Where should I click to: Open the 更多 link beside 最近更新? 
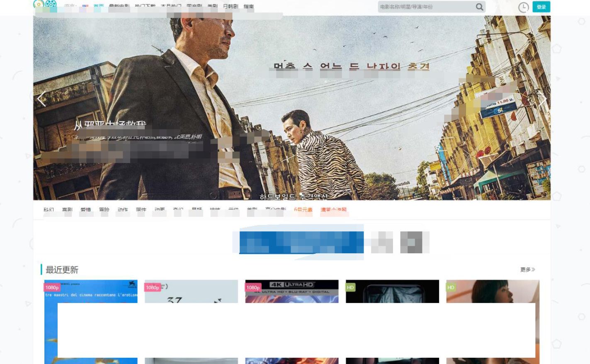[x=526, y=269]
